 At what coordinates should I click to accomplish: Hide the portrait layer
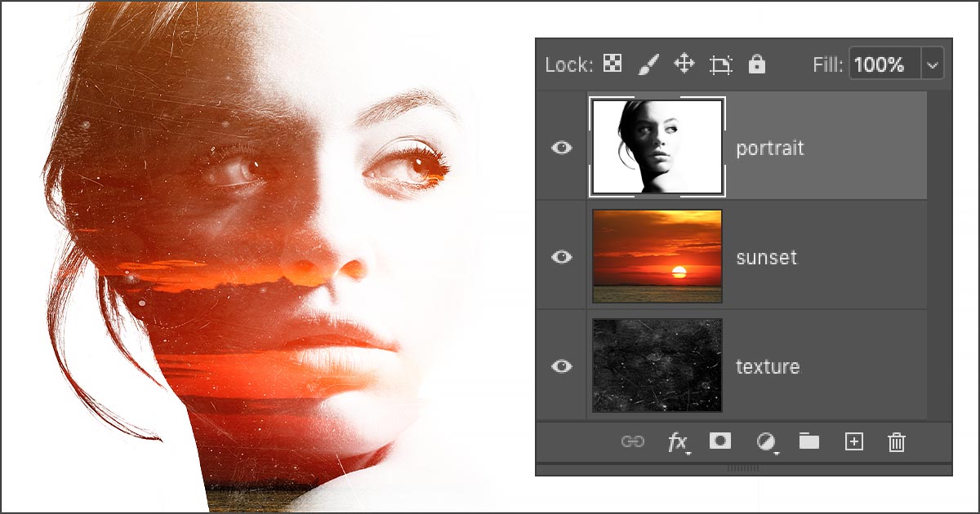tap(563, 148)
